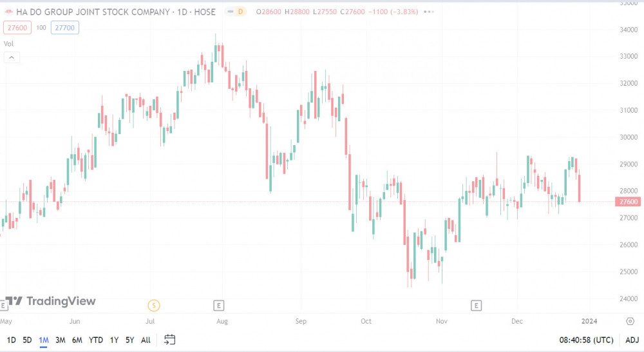The image size is (644, 352).
Task: Click the 27600 current price label on the price scale
Action: (x=629, y=202)
